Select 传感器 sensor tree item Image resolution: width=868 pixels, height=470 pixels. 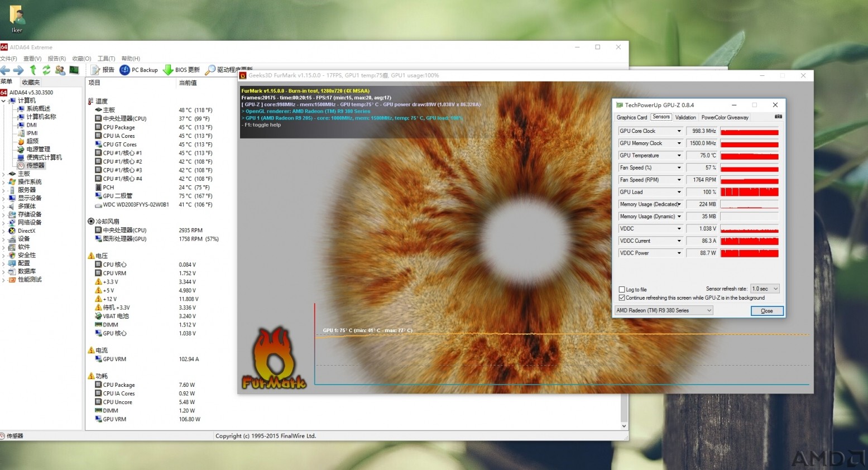(x=35, y=165)
